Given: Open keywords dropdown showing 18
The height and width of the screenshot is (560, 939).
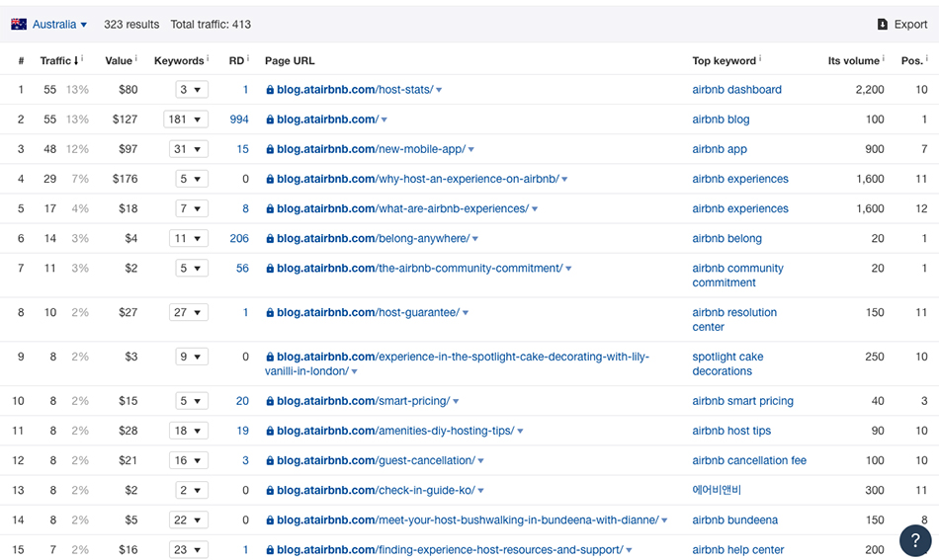Looking at the screenshot, I should coord(188,431).
